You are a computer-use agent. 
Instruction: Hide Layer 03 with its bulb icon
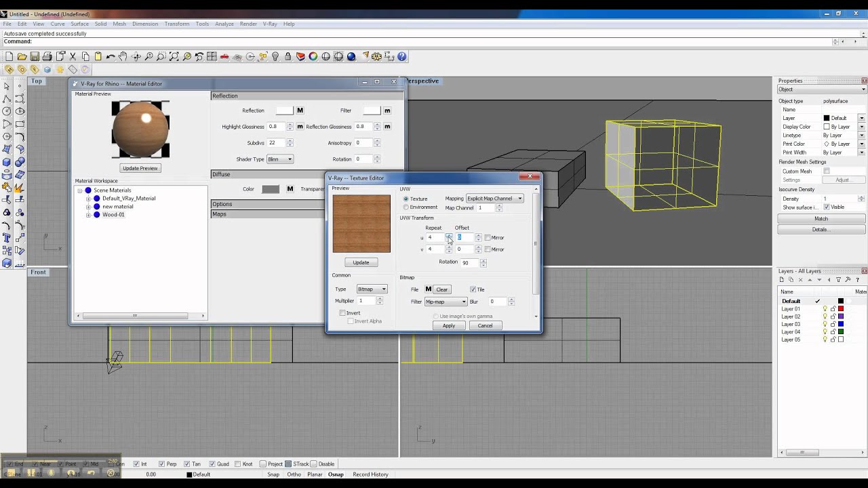coord(825,325)
